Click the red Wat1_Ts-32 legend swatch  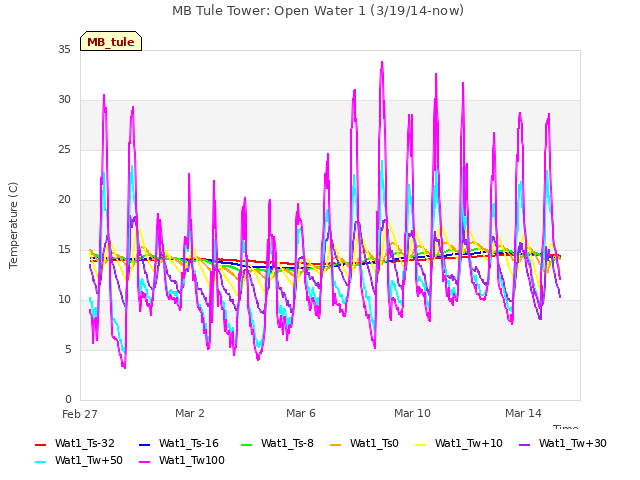[x=41, y=444]
